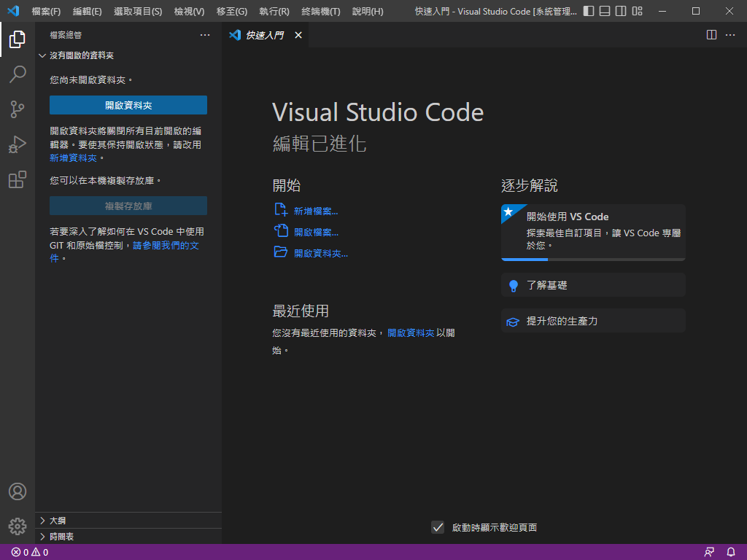Screen dimensions: 747x560
Task: Open notifications bell in status bar
Action: click(x=731, y=552)
